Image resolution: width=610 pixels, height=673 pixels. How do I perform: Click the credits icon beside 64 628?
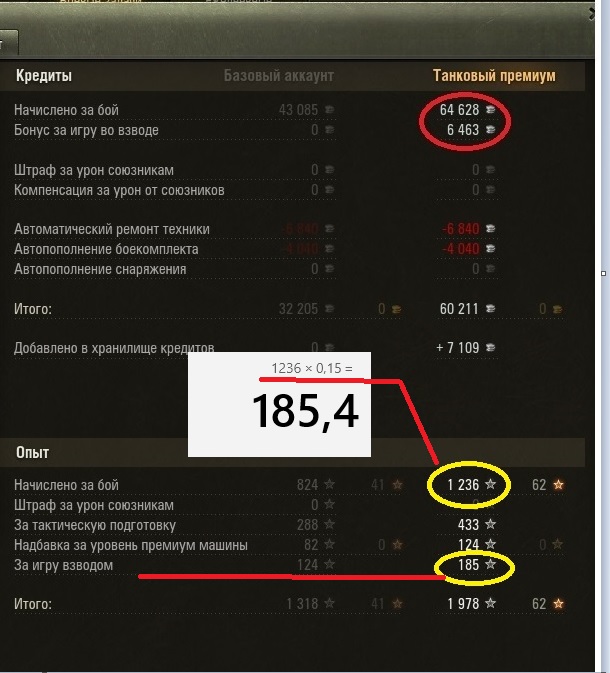tap(490, 109)
